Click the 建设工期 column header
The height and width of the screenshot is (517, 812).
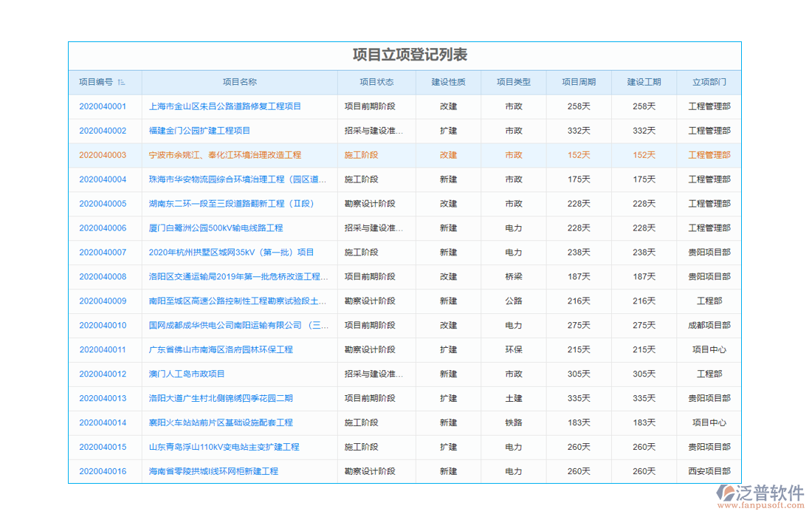point(643,82)
